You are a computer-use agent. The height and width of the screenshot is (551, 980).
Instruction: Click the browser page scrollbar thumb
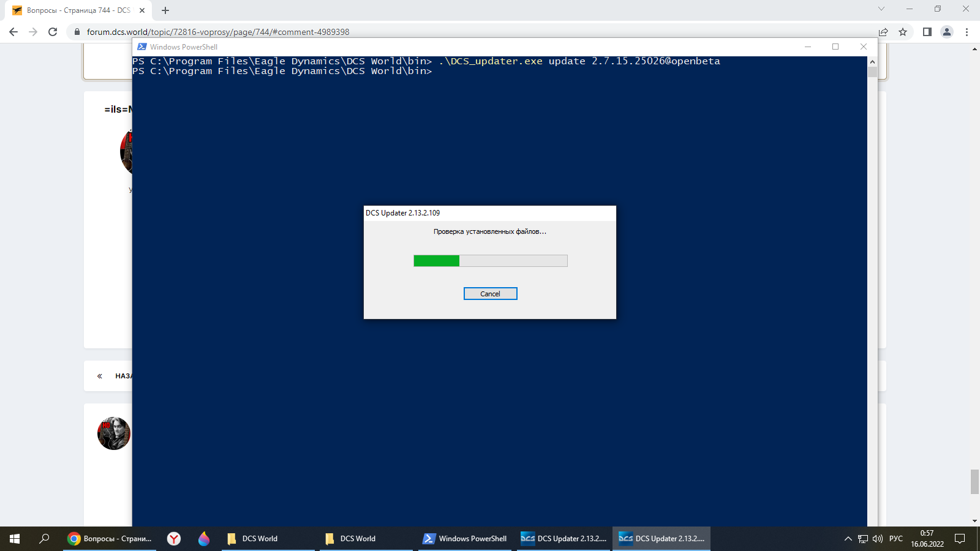(974, 482)
